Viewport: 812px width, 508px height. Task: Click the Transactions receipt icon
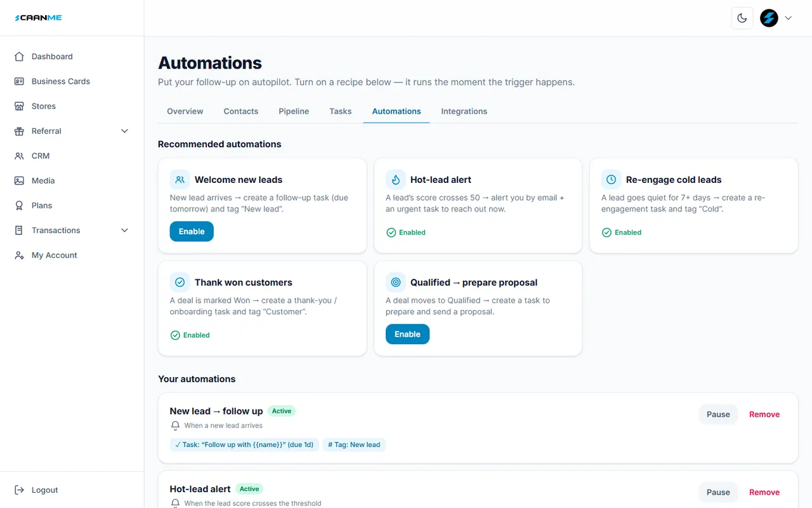(x=19, y=230)
